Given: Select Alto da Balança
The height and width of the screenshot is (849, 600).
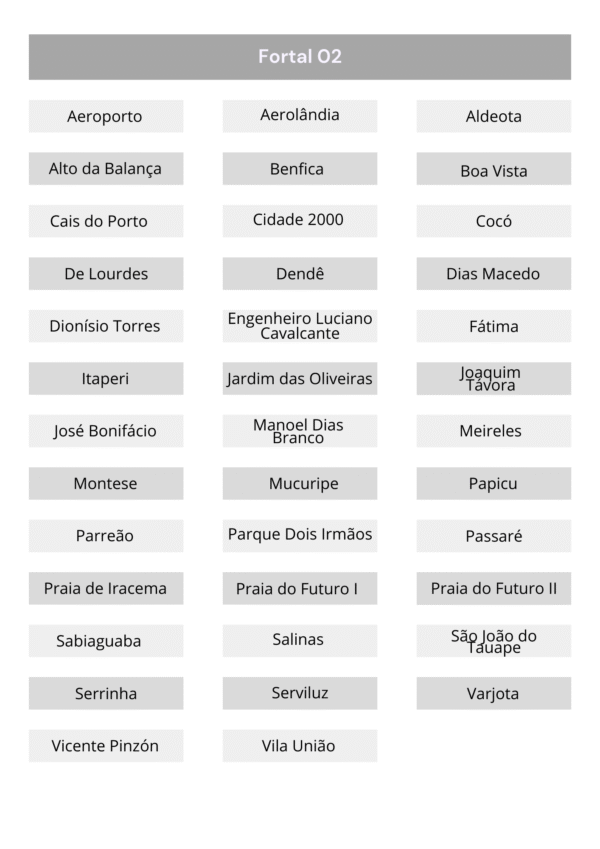Looking at the screenshot, I should 105,169.
